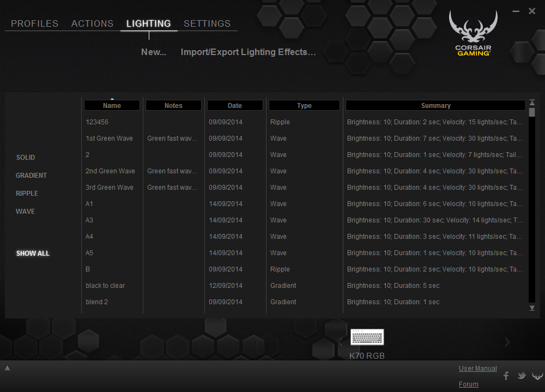
Task: Sort by the Type column header
Action: 304,105
